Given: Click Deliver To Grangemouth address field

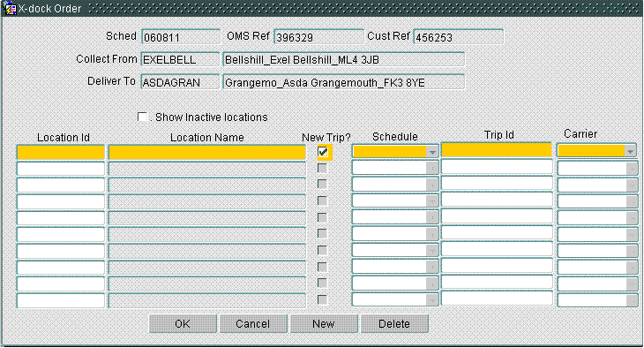Looking at the screenshot, I should pos(344,82).
